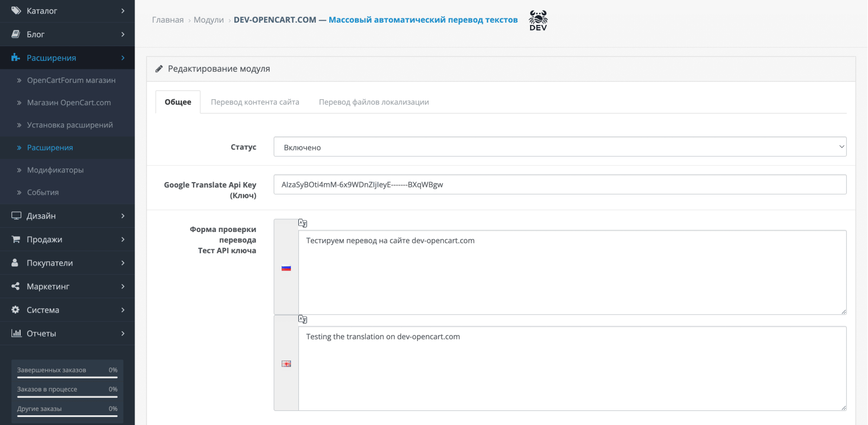Click the Заказов в процессе progress bar
868x425 pixels.
[67, 397]
